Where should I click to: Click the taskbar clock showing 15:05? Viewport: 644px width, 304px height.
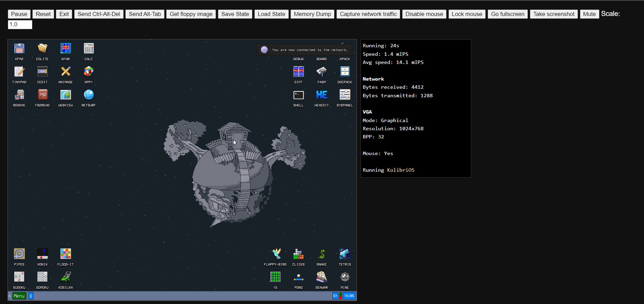pos(349,296)
